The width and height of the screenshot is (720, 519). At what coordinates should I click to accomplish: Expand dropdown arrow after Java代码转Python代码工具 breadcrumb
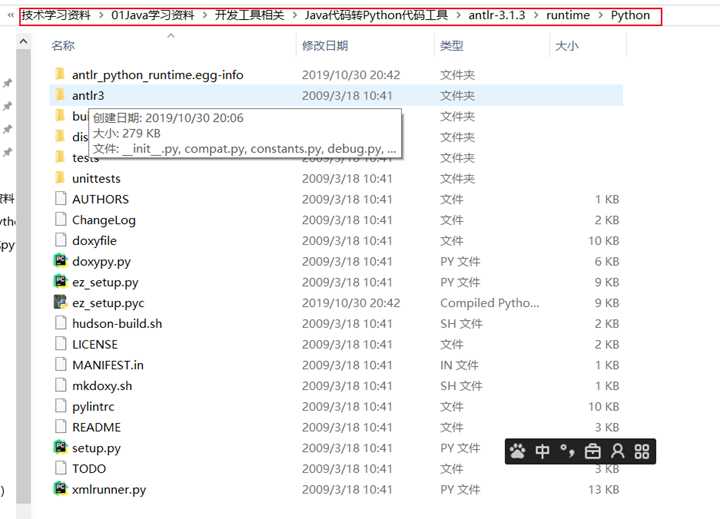pos(458,16)
